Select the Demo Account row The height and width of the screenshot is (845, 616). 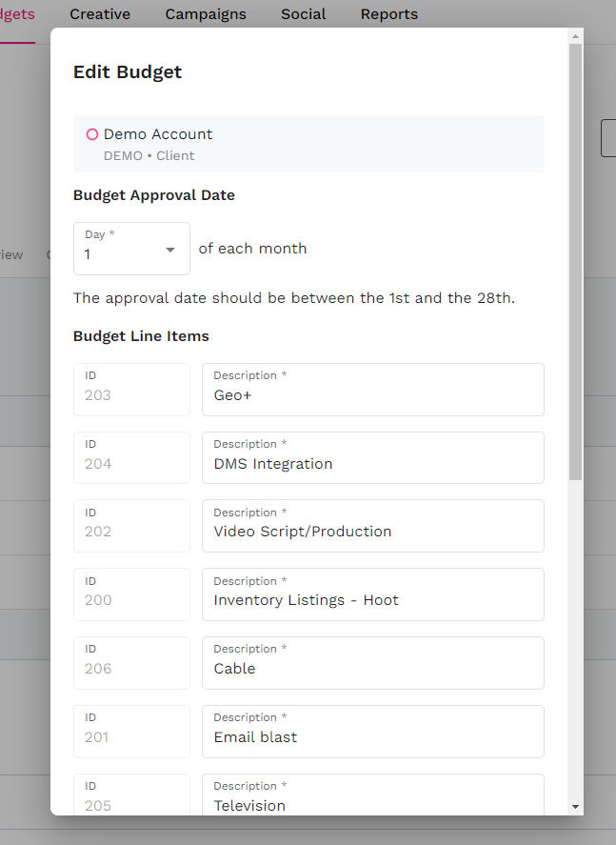pyautogui.click(x=308, y=144)
